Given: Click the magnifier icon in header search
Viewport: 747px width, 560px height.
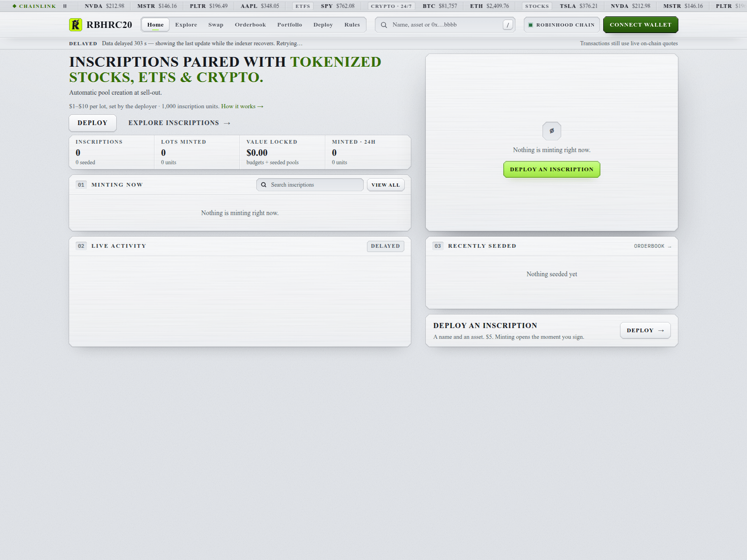Looking at the screenshot, I should click(x=384, y=25).
